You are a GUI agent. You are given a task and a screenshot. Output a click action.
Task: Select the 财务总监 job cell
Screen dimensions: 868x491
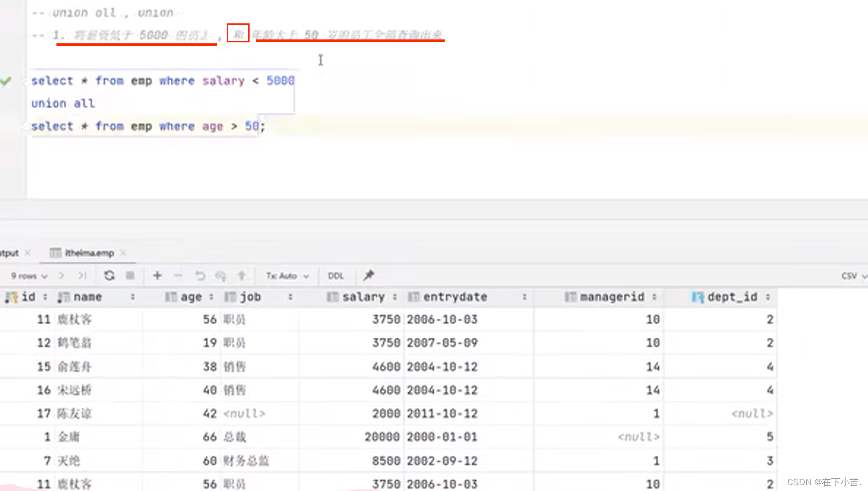246,460
